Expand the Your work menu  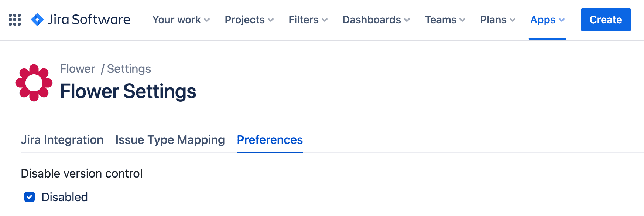[x=181, y=20]
